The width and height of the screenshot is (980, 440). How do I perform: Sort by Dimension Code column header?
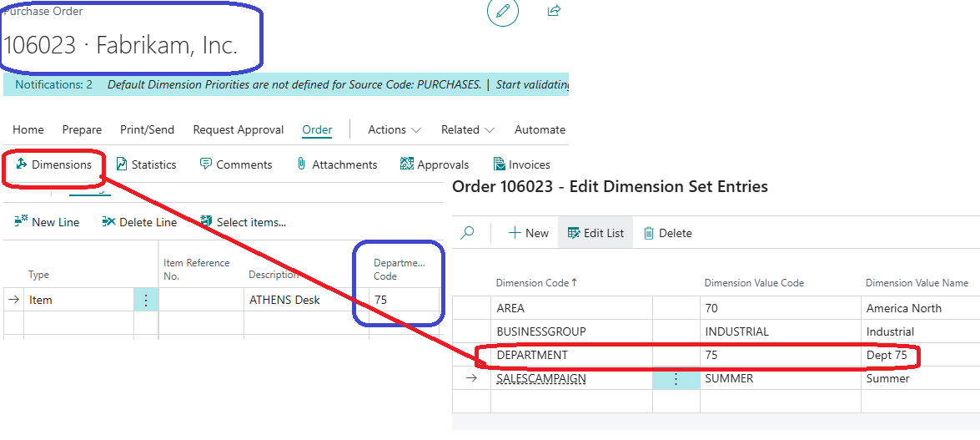tap(536, 283)
